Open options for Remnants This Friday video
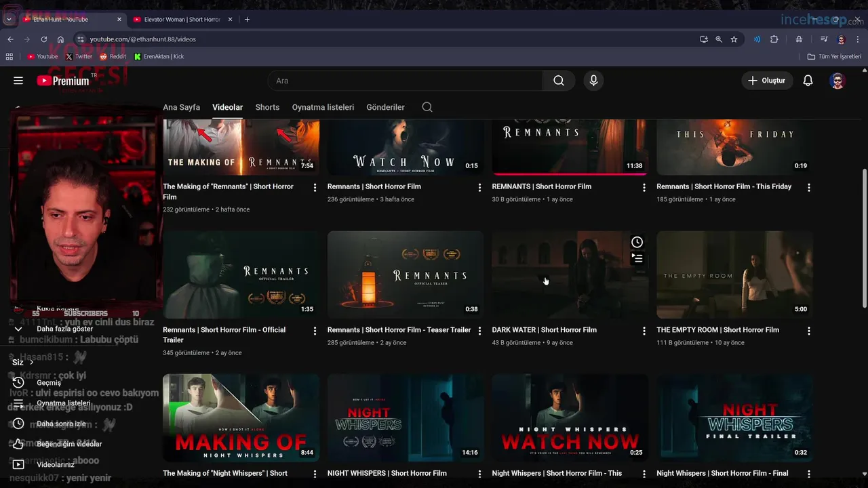868x488 pixels. click(808, 188)
